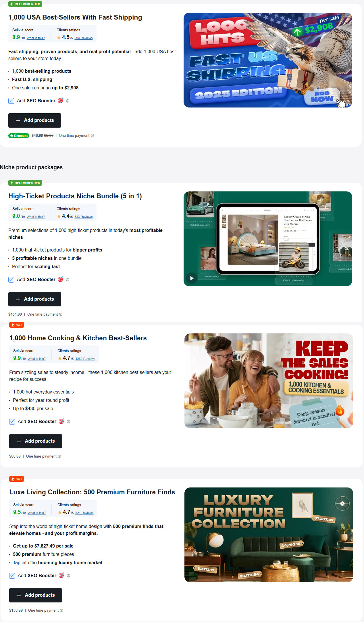Open the 1282 Reviews link

[x=85, y=359]
